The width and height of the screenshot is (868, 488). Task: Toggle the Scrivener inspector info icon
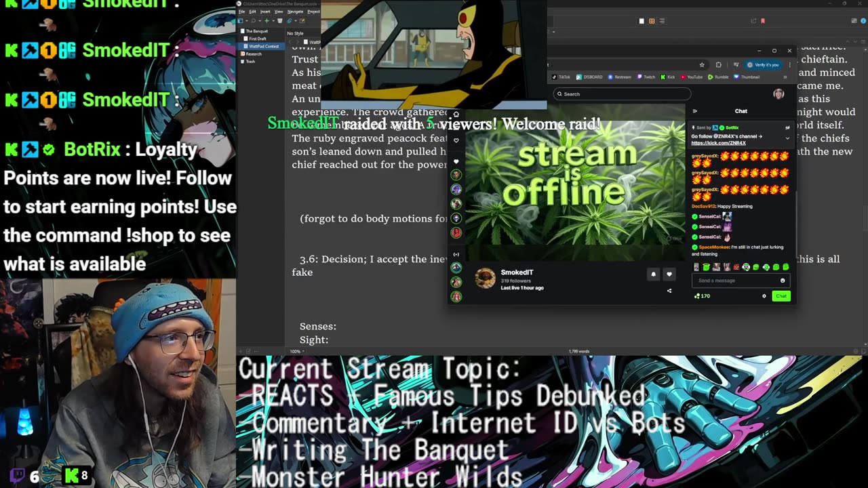tap(863, 21)
